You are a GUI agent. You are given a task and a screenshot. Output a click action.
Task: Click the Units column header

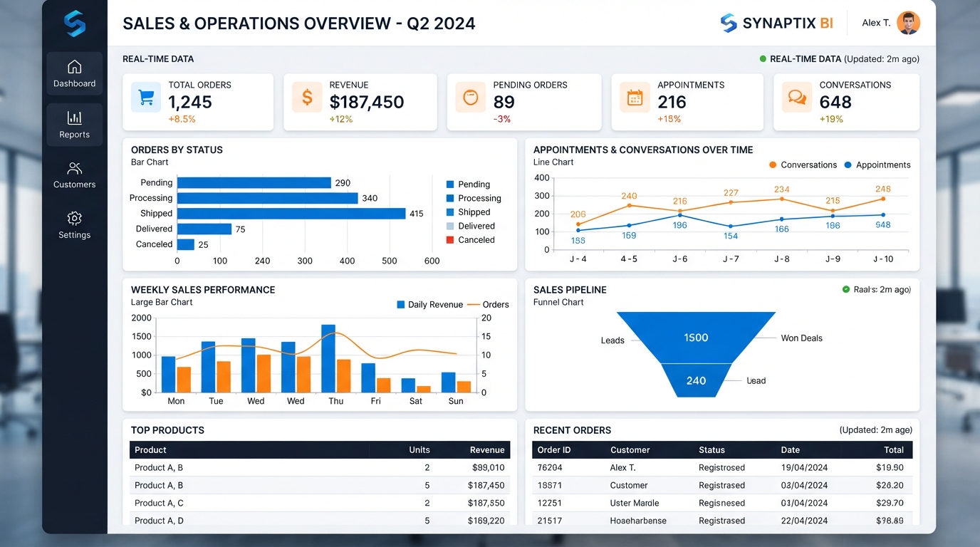coord(419,450)
